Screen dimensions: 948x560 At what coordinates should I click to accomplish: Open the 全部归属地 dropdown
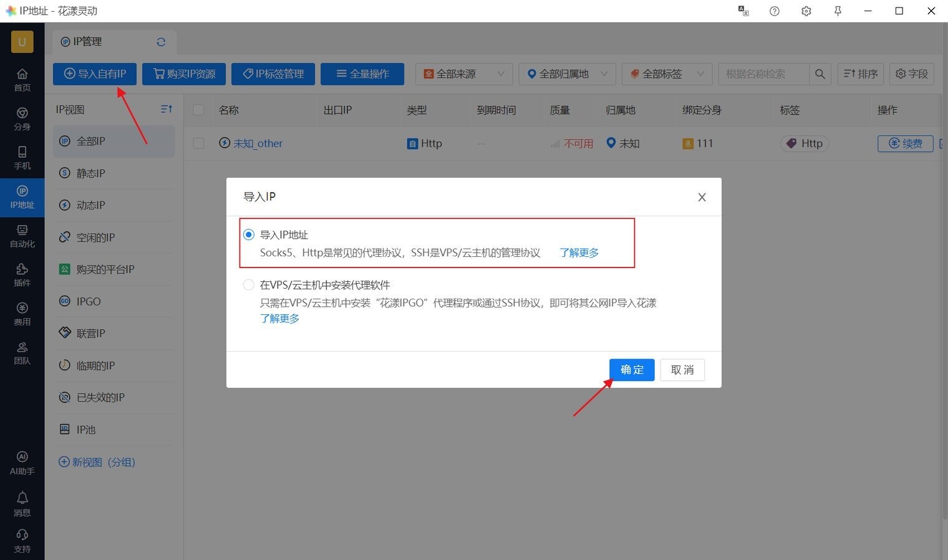click(567, 74)
